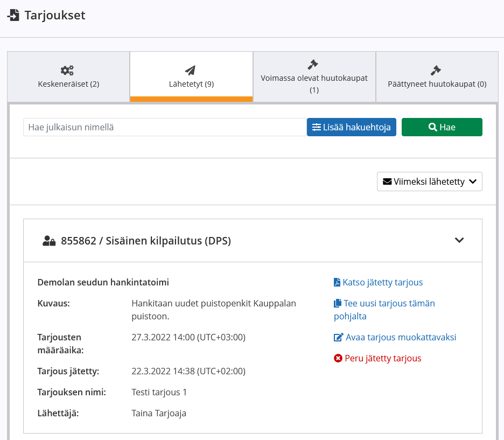Screen dimensions: 504x440
Task: Click the Tarjoukset header import icon
Action: coord(13,16)
